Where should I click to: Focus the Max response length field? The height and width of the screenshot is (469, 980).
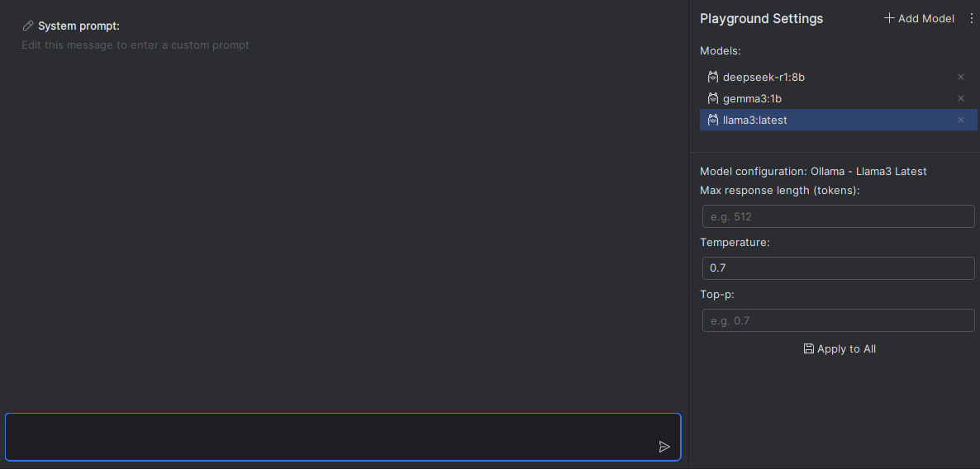[838, 216]
